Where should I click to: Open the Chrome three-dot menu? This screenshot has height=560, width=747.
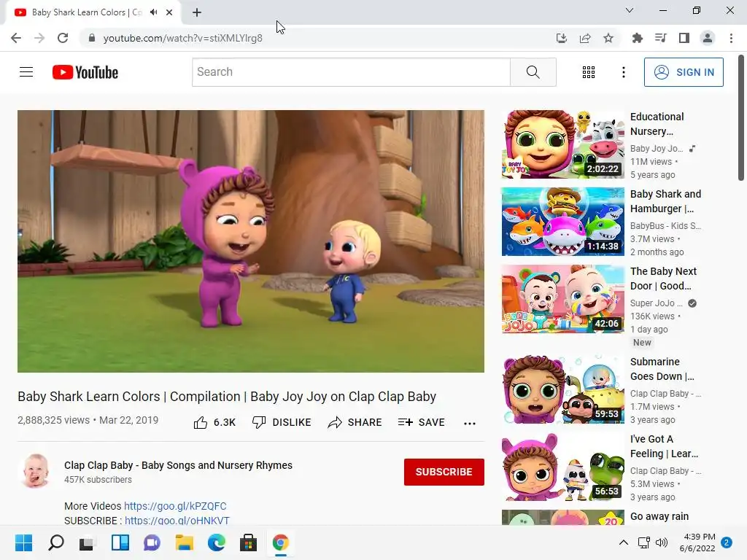(731, 38)
